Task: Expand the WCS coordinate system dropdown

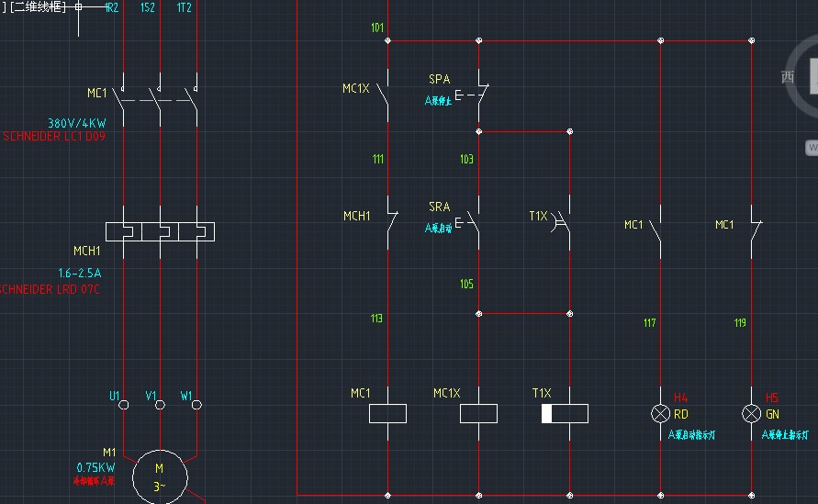Action: coord(812,147)
